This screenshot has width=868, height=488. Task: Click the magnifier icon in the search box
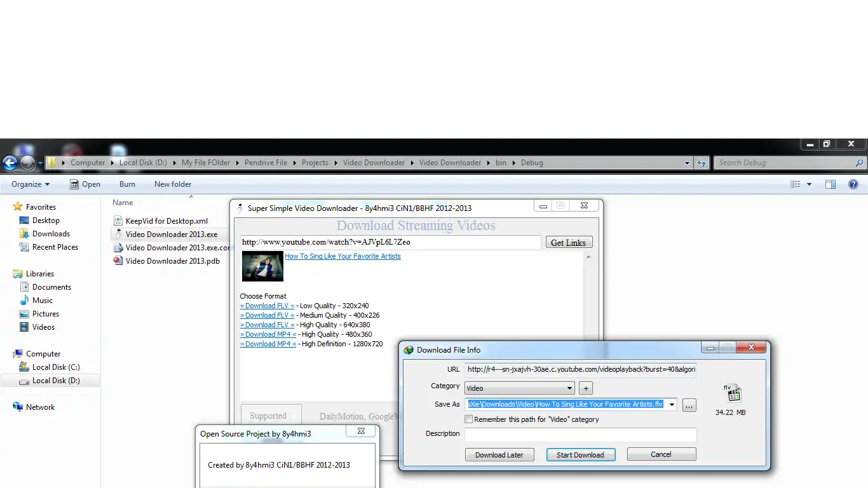859,163
